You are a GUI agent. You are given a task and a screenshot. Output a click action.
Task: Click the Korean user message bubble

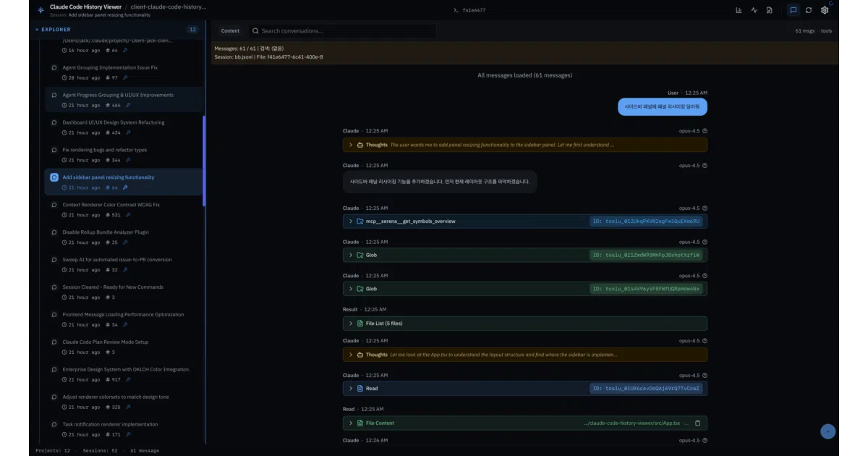pos(663,106)
